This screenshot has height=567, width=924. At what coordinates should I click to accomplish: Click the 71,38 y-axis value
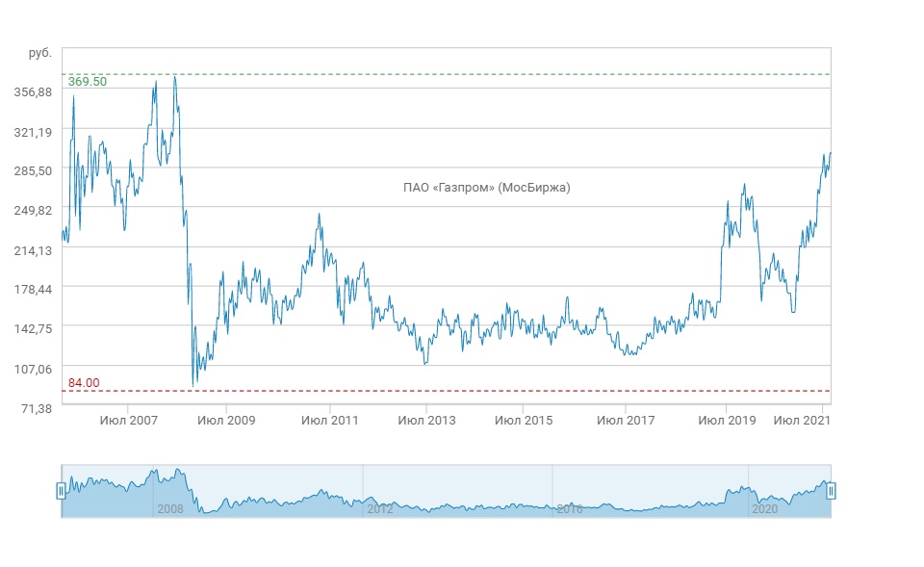pos(36,409)
